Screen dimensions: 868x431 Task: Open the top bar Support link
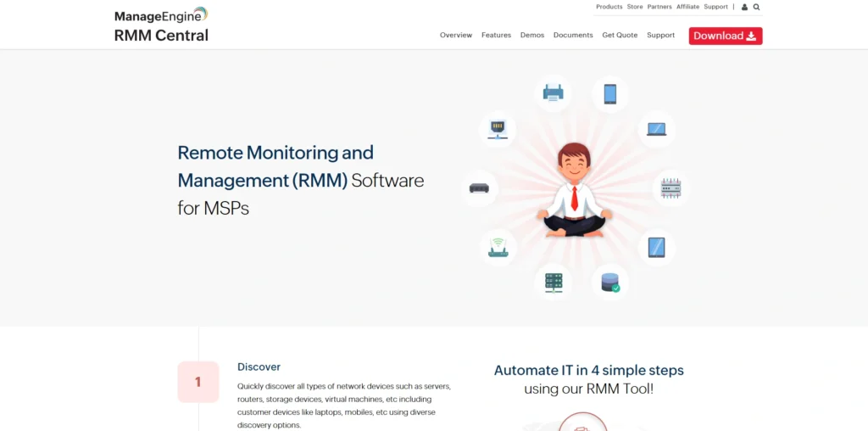click(x=715, y=7)
